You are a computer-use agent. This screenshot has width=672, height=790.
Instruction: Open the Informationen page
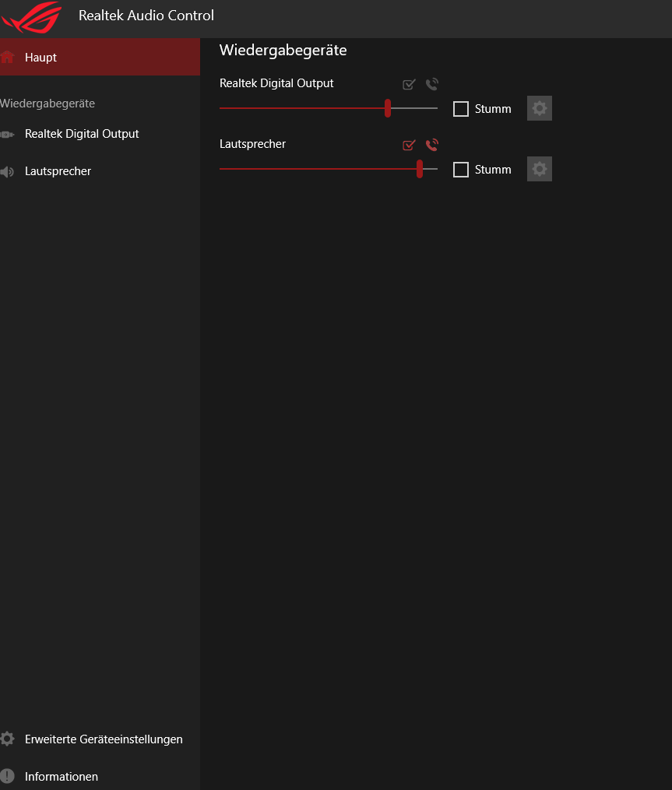pos(100,777)
